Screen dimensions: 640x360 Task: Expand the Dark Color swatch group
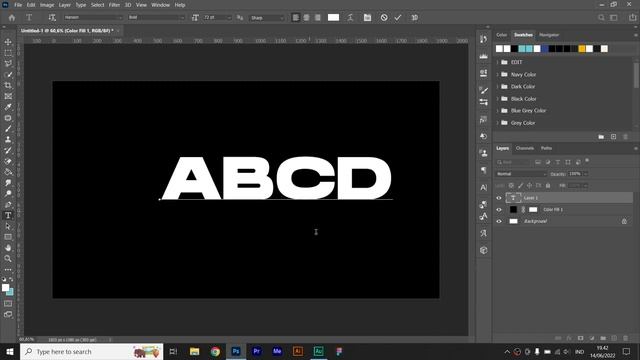pyautogui.click(x=498, y=87)
